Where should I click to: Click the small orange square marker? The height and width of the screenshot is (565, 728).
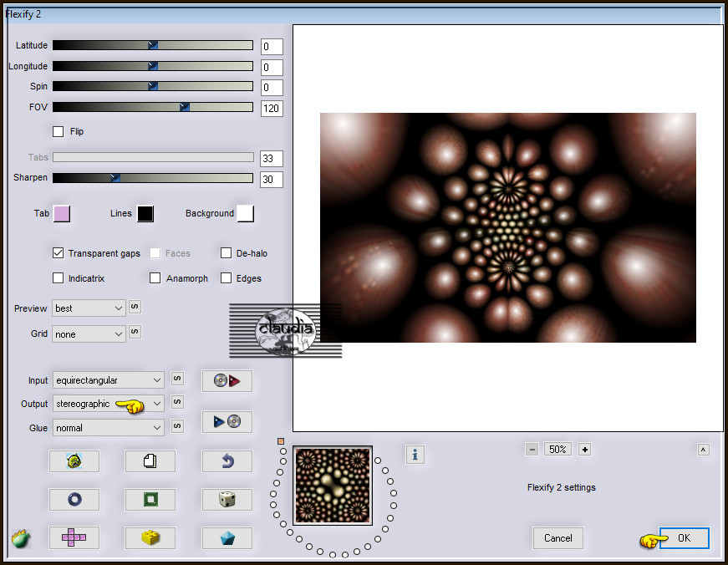(281, 441)
